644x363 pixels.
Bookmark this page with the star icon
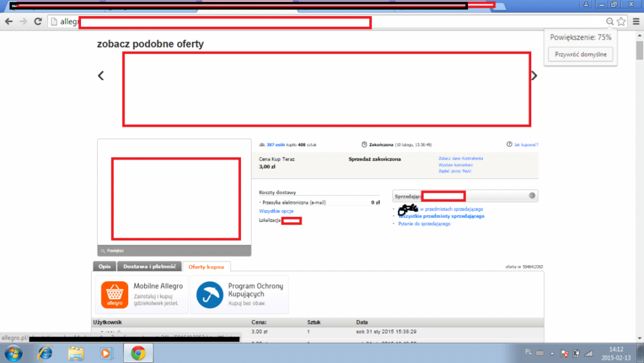(x=621, y=21)
